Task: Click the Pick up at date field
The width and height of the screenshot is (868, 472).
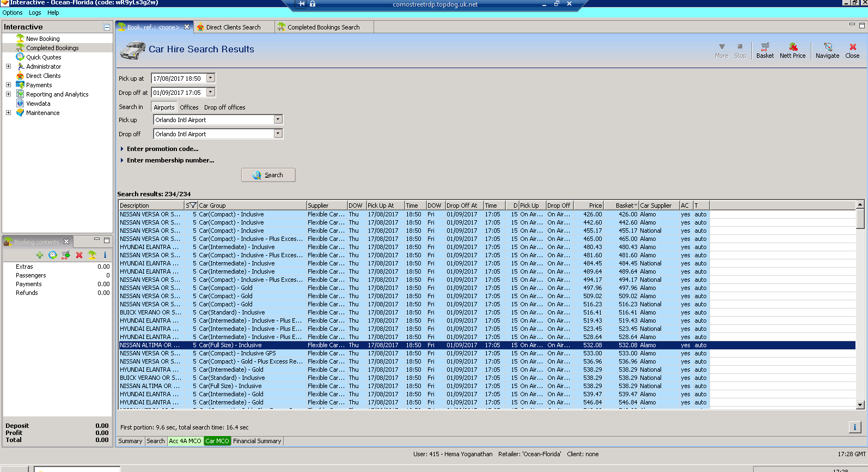Action: (x=179, y=78)
